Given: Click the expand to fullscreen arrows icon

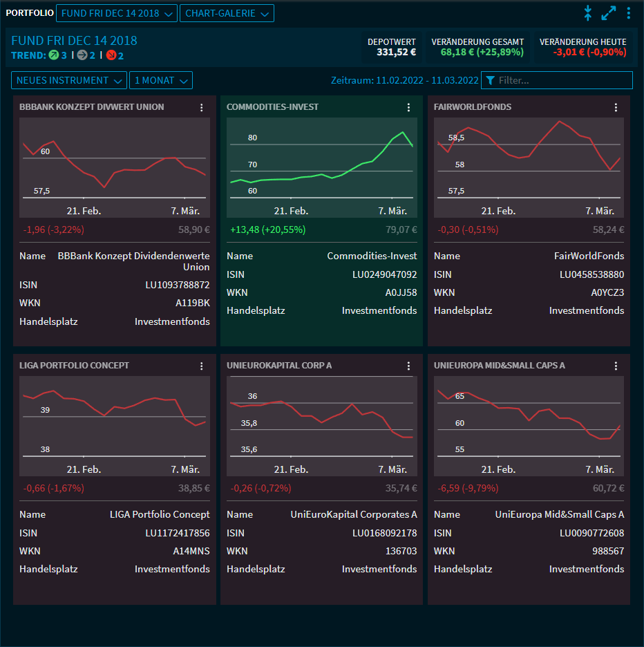Looking at the screenshot, I should coord(608,13).
